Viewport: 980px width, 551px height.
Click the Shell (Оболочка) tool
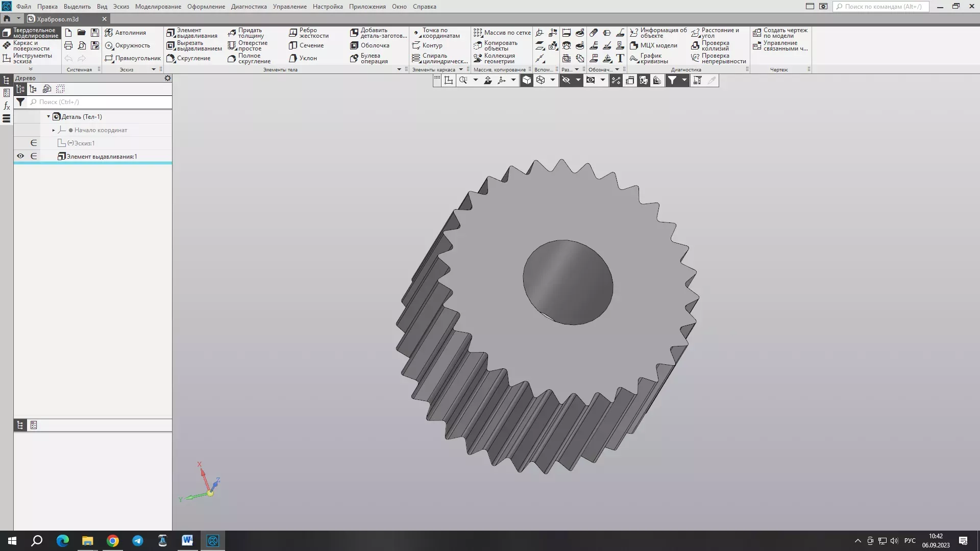pyautogui.click(x=370, y=45)
